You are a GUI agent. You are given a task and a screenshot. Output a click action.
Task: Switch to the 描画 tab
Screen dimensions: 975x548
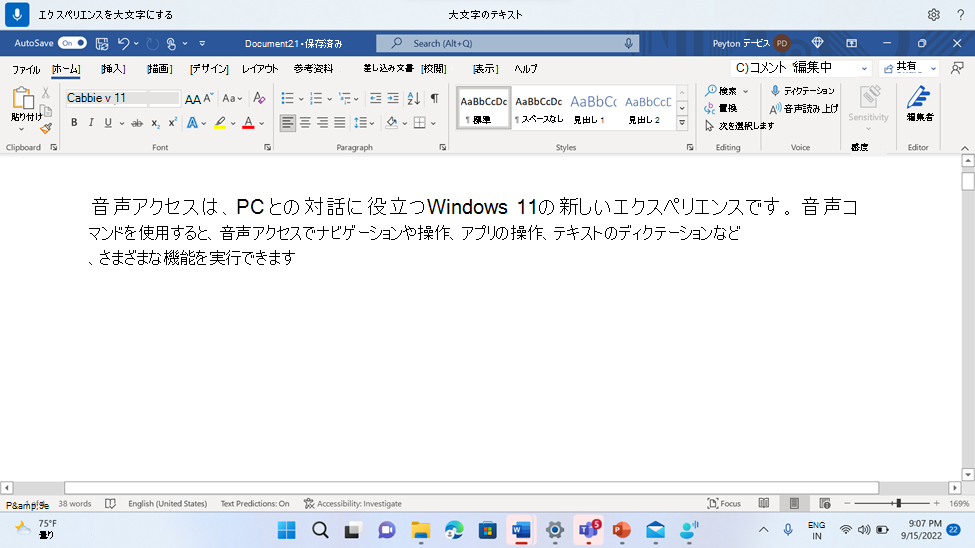click(x=159, y=68)
